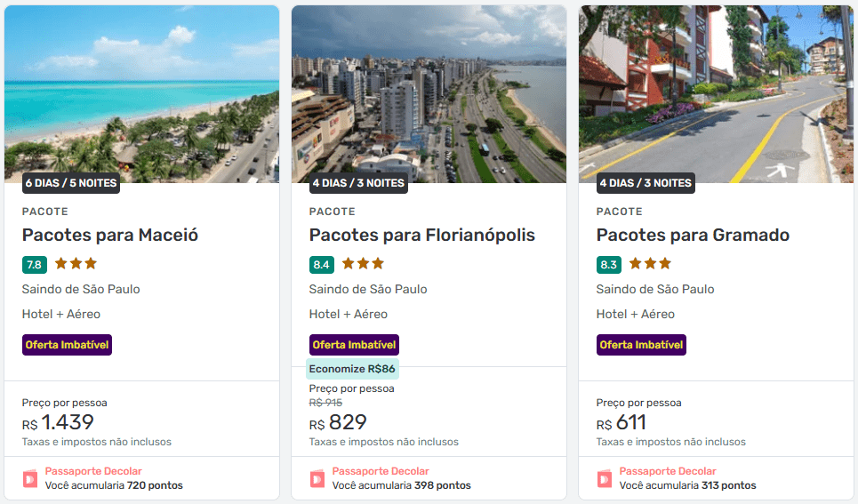
Task: Click the 6 DIAS / 5 NOITES label
Action: pos(71,183)
